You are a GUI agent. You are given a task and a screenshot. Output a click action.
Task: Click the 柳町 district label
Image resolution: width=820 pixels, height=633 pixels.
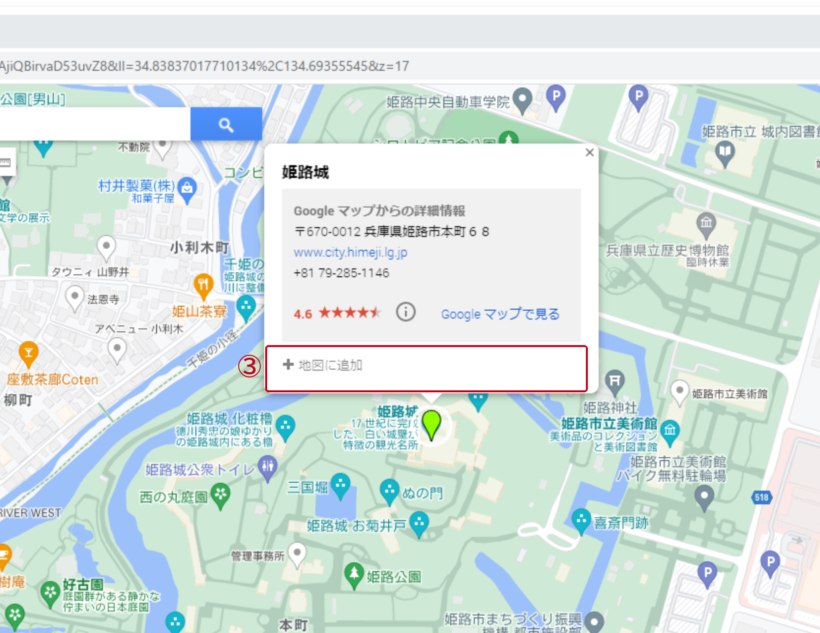click(18, 400)
